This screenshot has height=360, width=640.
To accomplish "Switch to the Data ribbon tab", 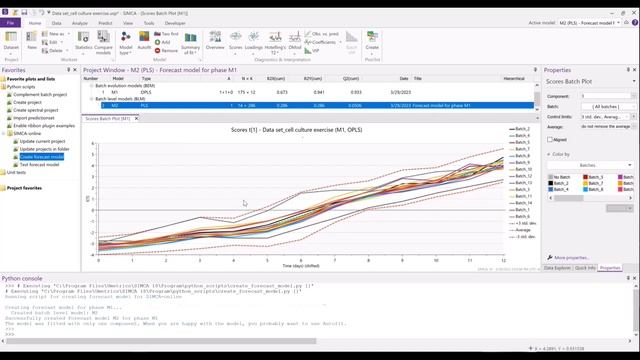I will (57, 23).
